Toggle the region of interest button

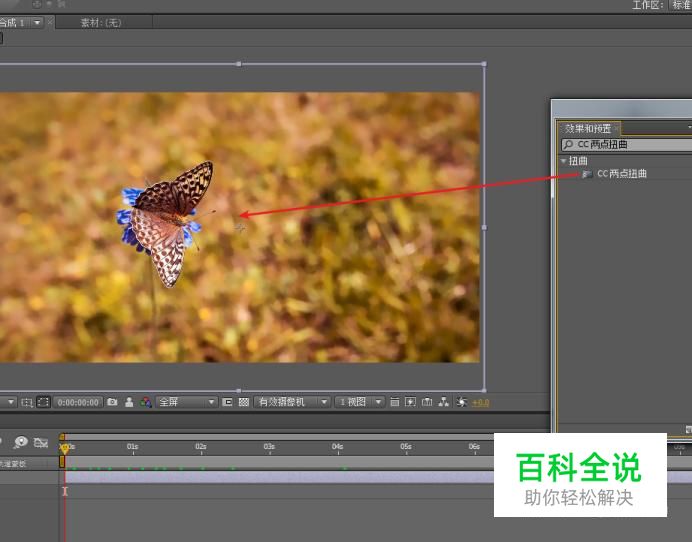click(43, 402)
